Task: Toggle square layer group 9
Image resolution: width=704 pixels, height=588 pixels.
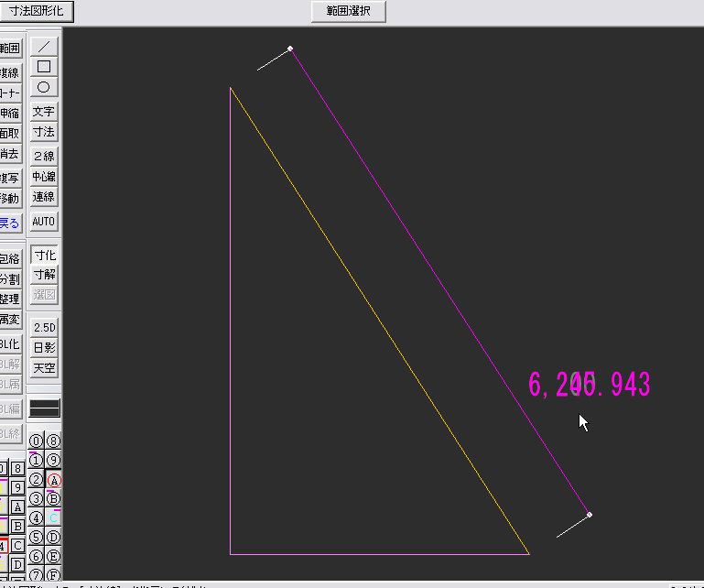Action: [x=17, y=488]
